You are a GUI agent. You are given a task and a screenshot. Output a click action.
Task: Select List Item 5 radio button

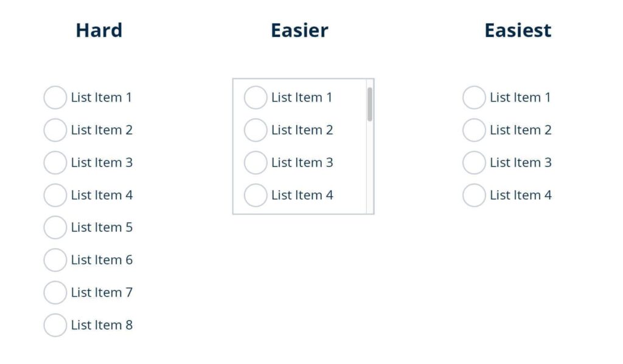(55, 227)
